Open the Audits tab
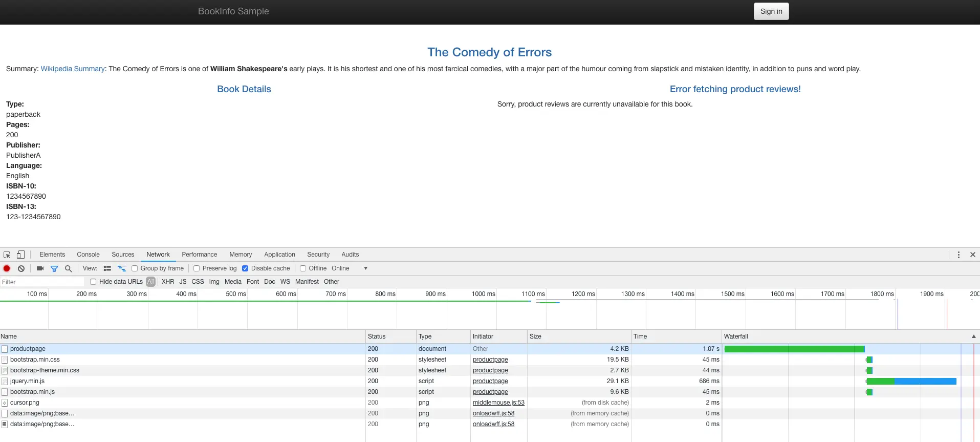This screenshot has width=980, height=442. [x=350, y=255]
